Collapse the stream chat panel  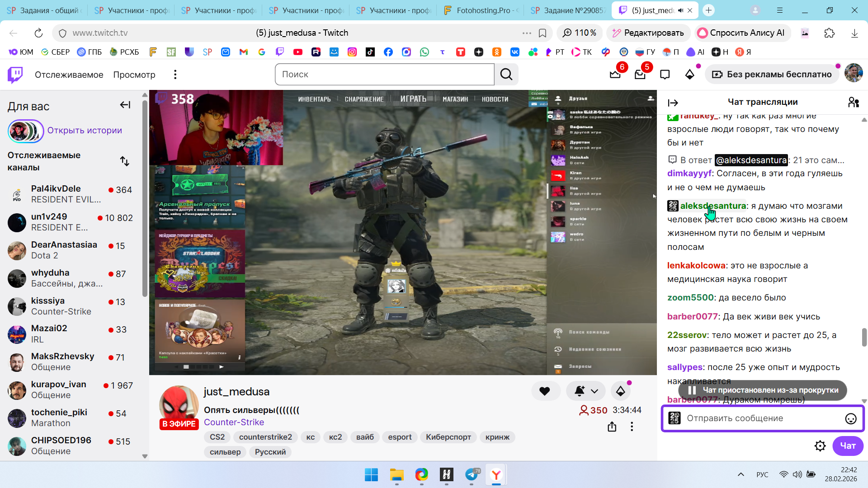click(x=673, y=103)
